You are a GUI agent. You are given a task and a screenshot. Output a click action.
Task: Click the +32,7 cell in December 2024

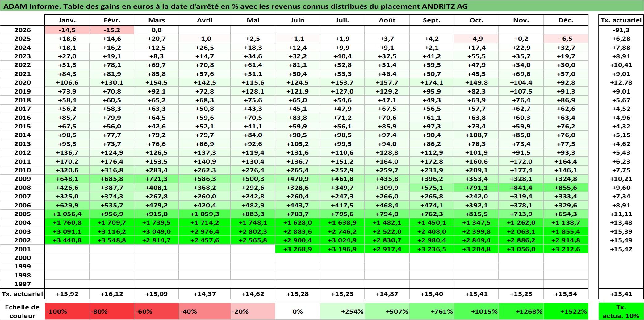click(x=566, y=48)
